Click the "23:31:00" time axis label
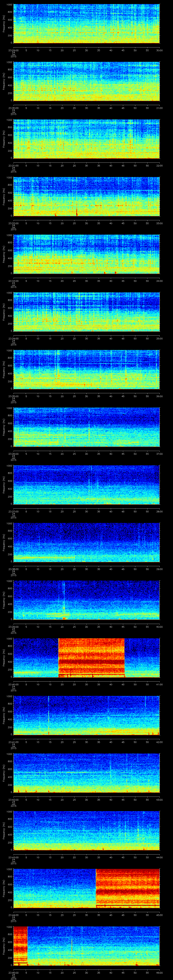 click(x=13, y=166)
